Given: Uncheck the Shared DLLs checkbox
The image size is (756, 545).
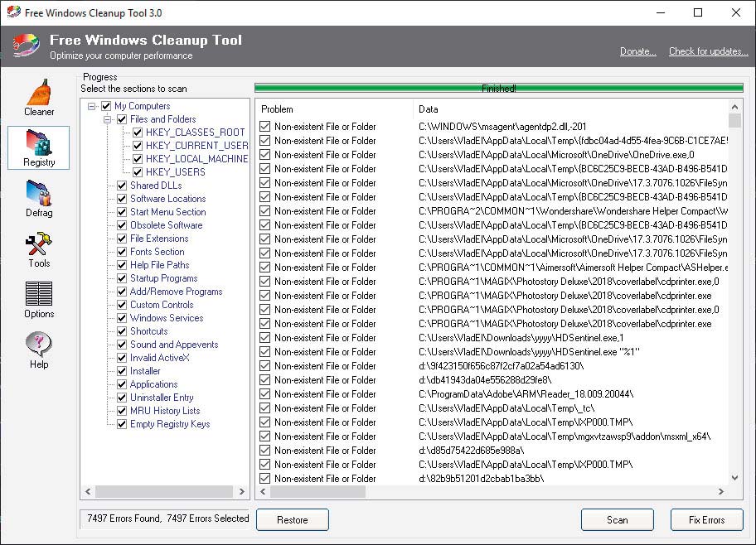Looking at the screenshot, I should click(122, 186).
